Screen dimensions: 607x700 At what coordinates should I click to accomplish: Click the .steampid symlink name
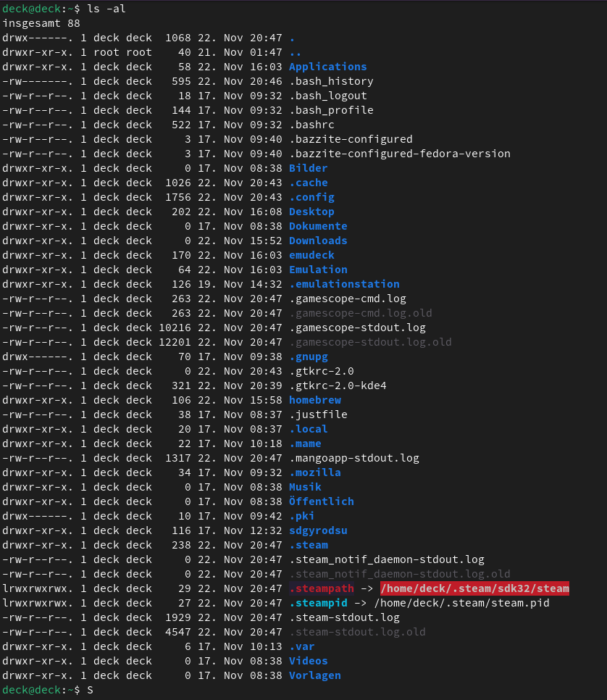click(318, 603)
